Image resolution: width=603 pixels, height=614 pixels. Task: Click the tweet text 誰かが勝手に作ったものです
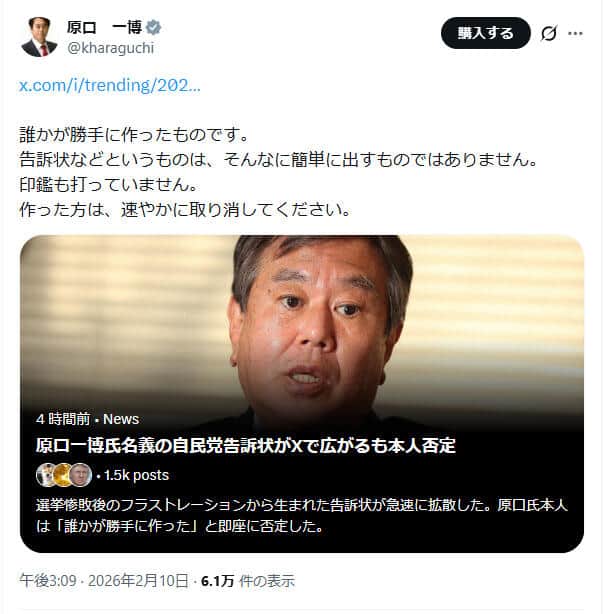click(x=134, y=135)
